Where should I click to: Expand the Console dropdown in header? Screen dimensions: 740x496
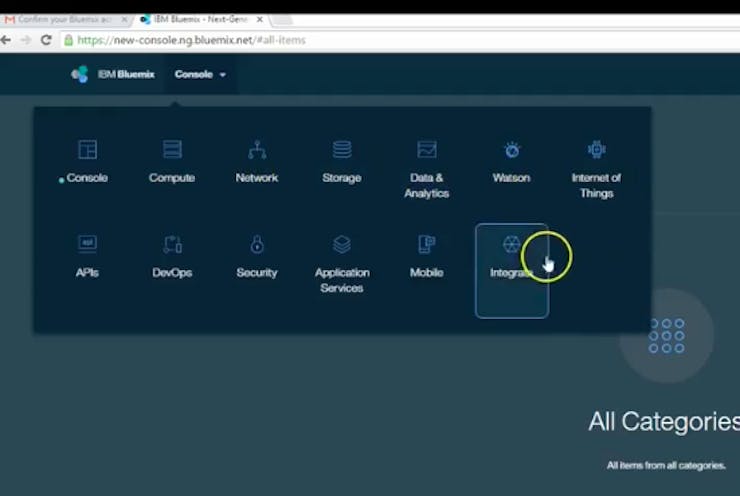tap(200, 75)
